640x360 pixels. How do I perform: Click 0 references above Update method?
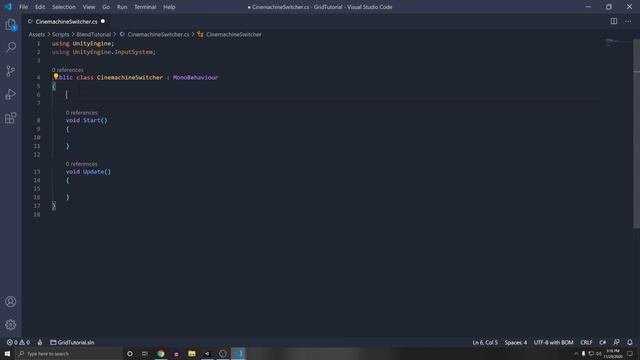pos(82,164)
